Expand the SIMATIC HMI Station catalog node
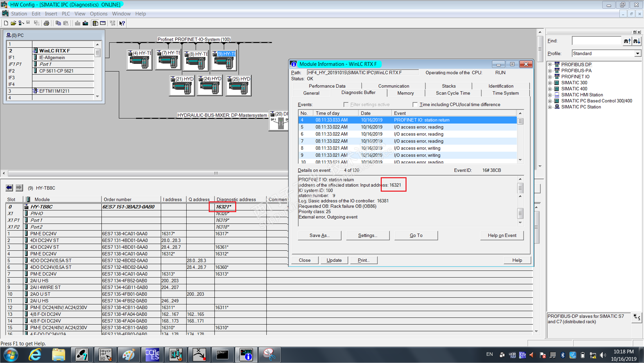 (x=550, y=95)
